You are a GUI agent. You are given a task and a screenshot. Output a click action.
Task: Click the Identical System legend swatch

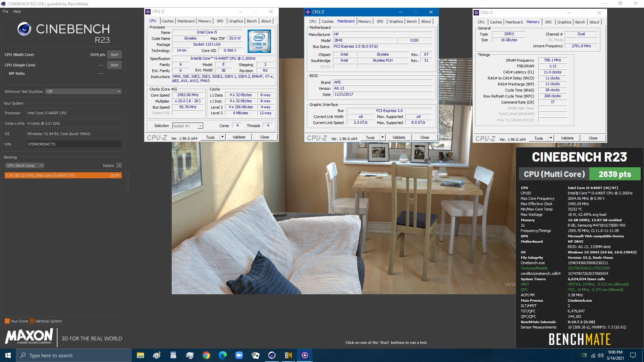point(32,321)
